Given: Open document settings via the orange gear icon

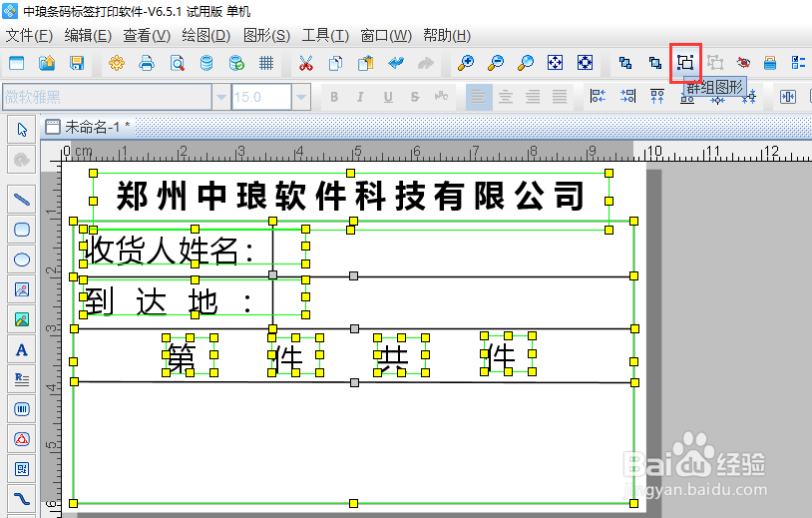Looking at the screenshot, I should (x=117, y=63).
